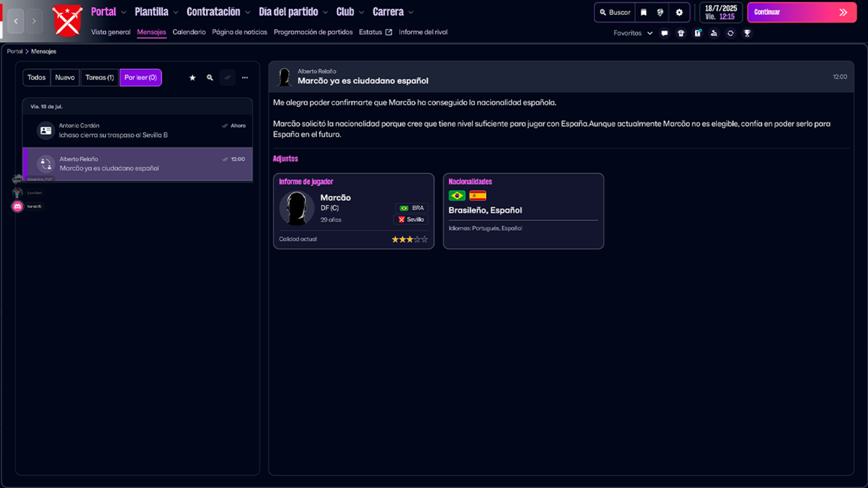Click the shirt squad icon near Favoritos
Screen dimensions: 868x488
pyautogui.click(x=681, y=33)
